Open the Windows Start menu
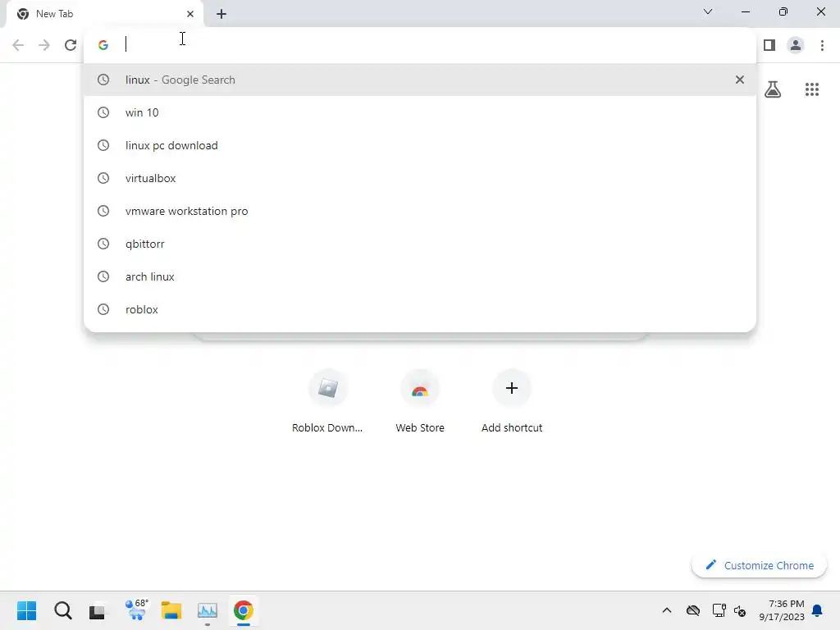 tap(27, 610)
